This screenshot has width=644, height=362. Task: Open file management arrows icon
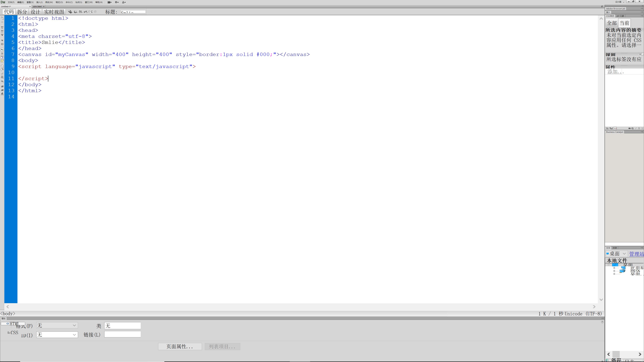[x=80, y=12]
